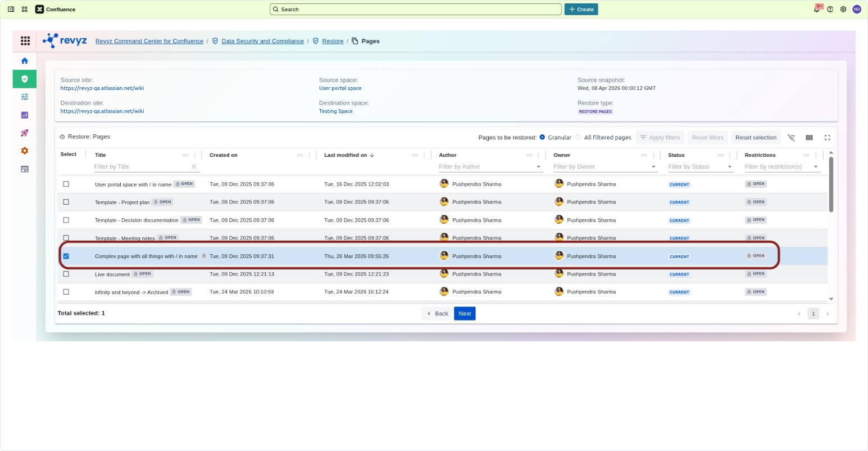Open the Revyz home icon in sidebar
The image size is (868, 451).
[x=25, y=61]
